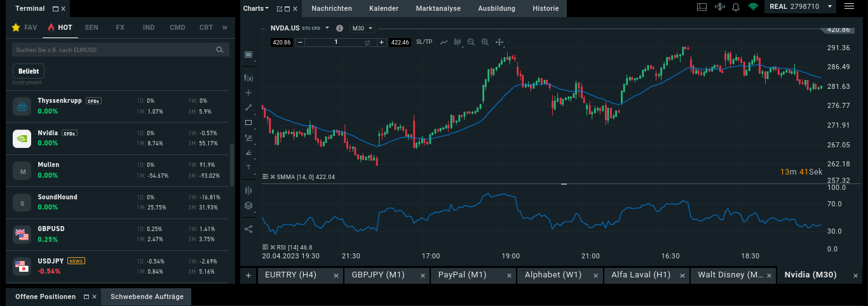Open the Nachrichten tab
The height and width of the screenshot is (306, 868).
(332, 9)
